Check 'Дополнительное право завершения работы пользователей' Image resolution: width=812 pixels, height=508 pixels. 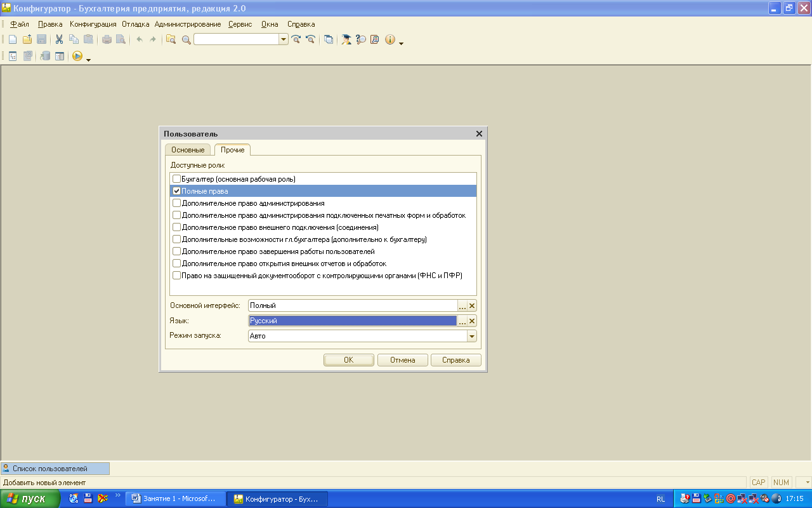(x=177, y=251)
